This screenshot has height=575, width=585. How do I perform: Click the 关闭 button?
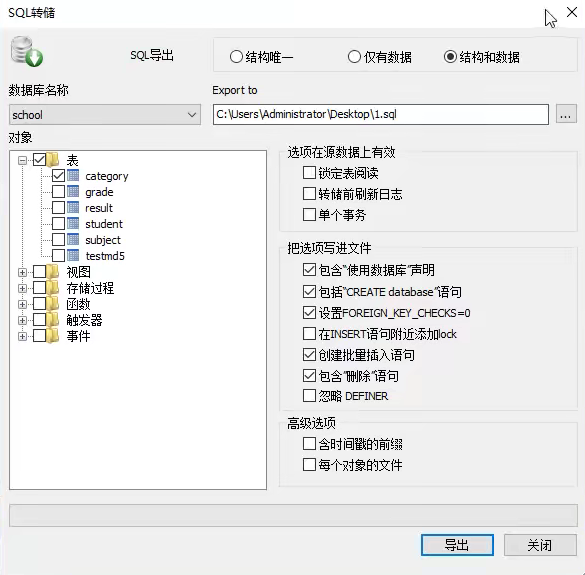pyautogui.click(x=540, y=545)
